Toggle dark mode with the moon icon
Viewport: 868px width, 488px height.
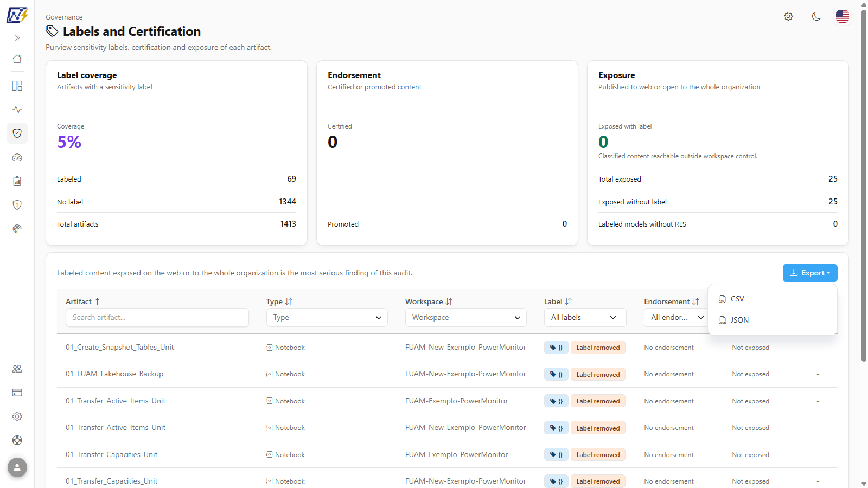[816, 16]
